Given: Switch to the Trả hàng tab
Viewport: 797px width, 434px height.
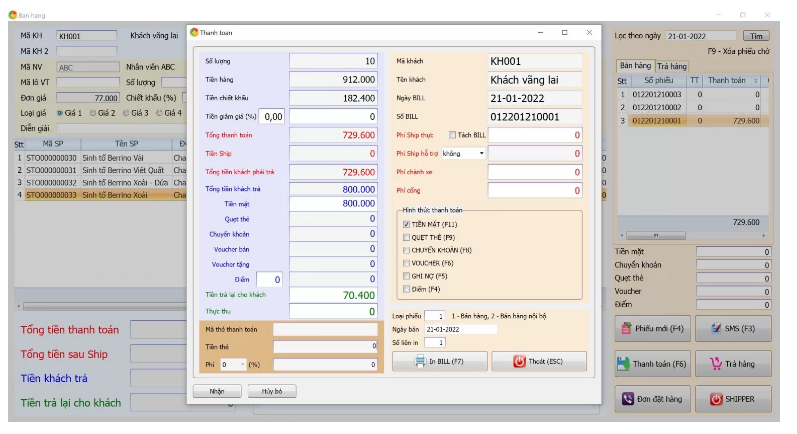Looking at the screenshot, I should [x=671, y=66].
